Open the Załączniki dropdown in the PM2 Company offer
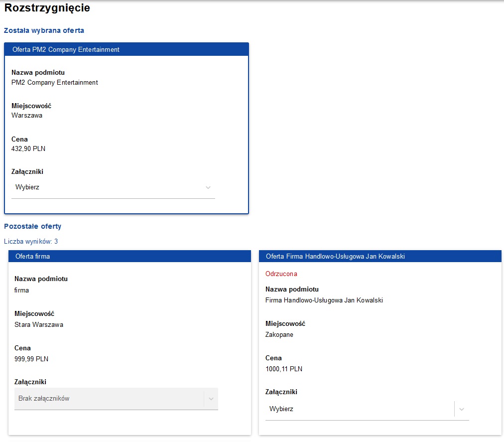This screenshot has height=443, width=504. (107, 188)
